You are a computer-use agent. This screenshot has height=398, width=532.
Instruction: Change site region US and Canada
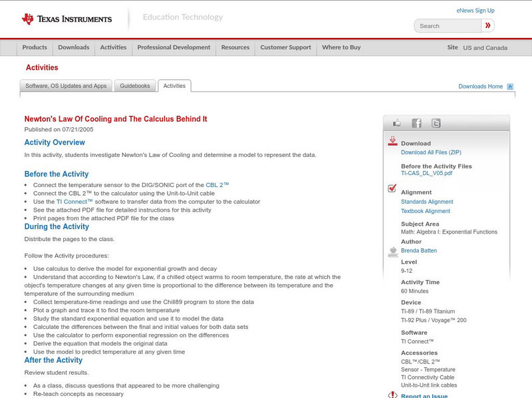[485, 48]
